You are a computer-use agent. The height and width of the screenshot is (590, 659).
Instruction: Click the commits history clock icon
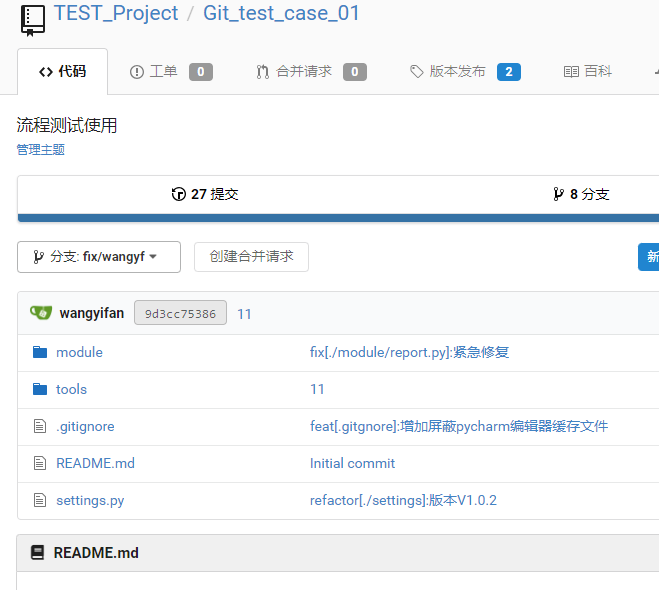point(179,194)
